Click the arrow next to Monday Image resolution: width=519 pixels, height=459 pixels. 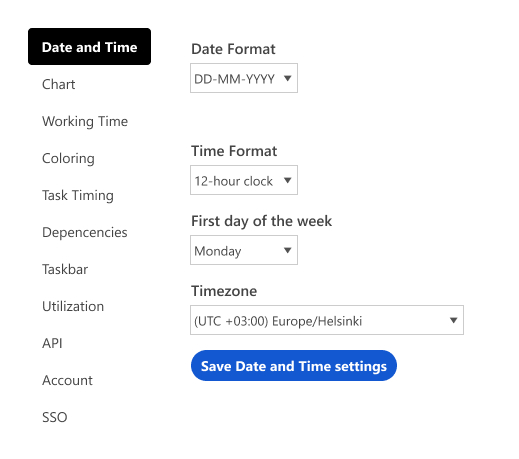click(x=287, y=250)
